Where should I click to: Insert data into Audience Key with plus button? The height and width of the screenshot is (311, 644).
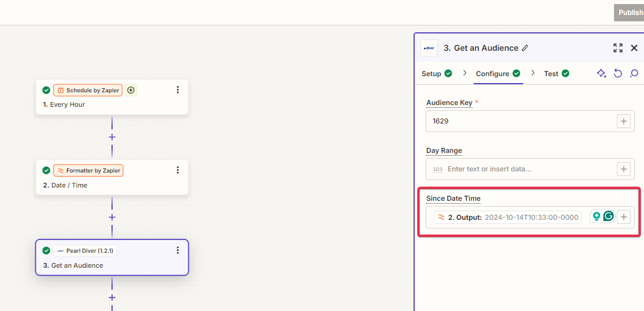(624, 121)
